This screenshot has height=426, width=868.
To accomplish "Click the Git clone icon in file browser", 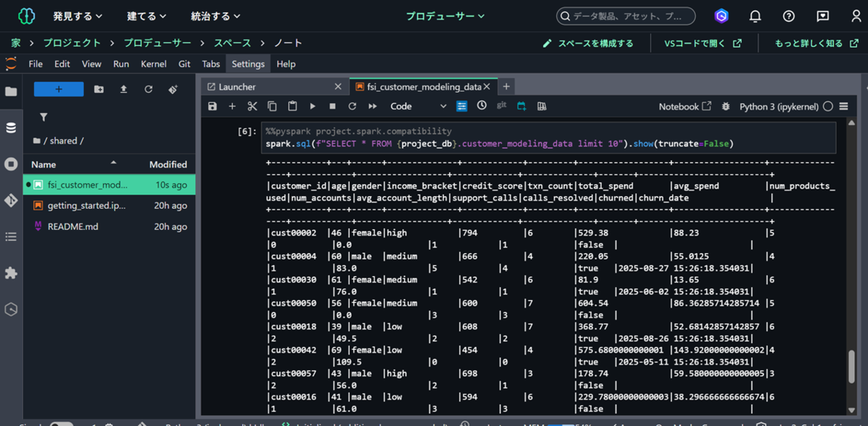I will coord(173,89).
